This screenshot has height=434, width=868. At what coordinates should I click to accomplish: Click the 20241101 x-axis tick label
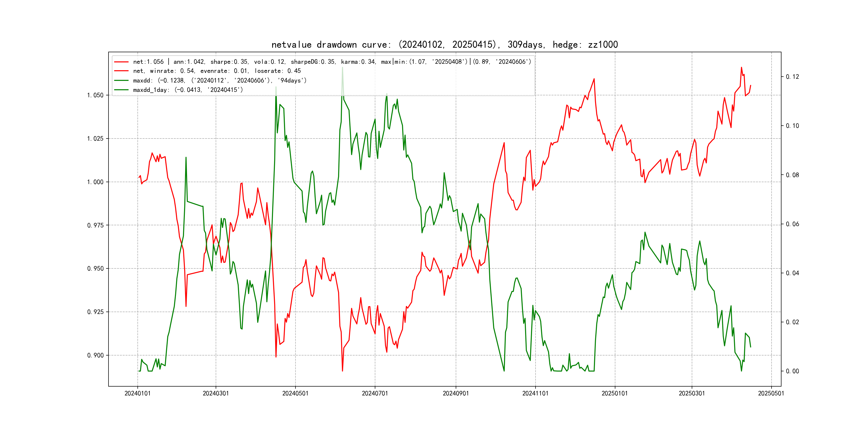click(535, 394)
